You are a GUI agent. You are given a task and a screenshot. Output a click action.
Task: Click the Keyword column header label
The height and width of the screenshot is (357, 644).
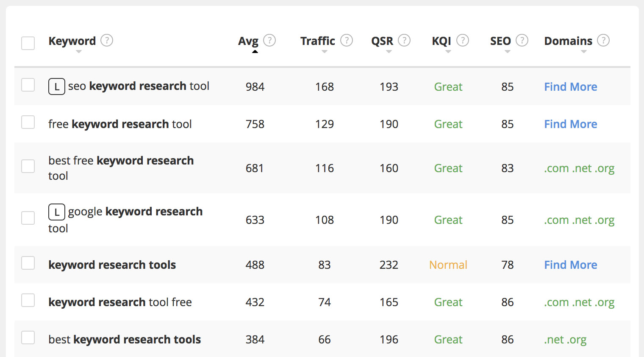click(72, 41)
